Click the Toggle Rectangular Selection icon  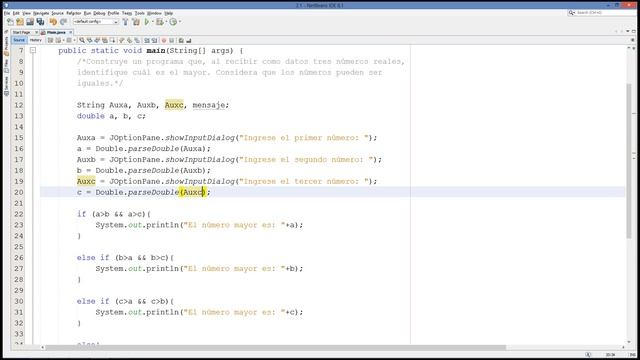(113, 40)
